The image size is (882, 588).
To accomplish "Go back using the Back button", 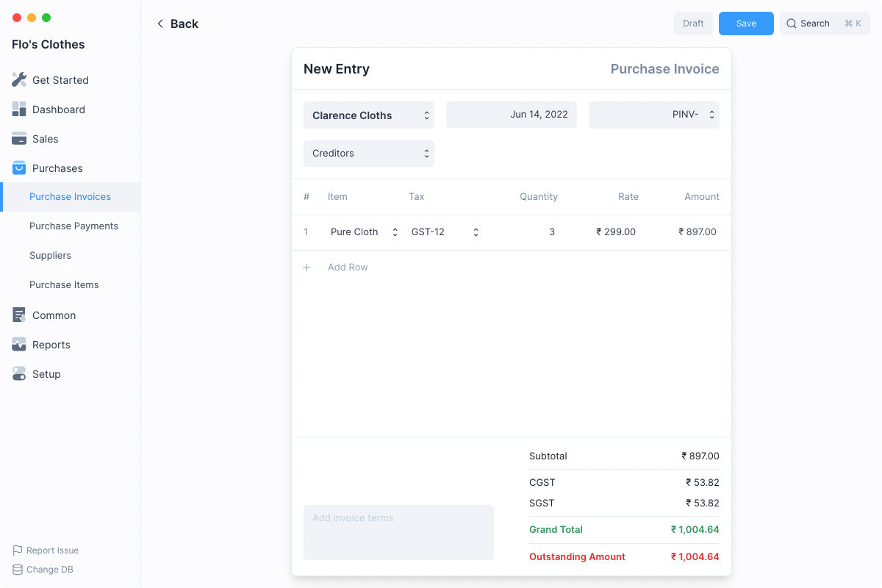I will [177, 24].
